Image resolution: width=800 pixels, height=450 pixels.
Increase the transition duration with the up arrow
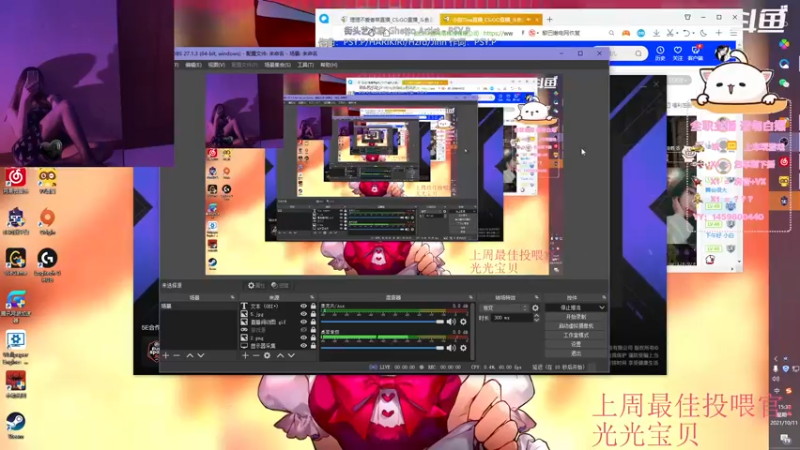coord(536,315)
